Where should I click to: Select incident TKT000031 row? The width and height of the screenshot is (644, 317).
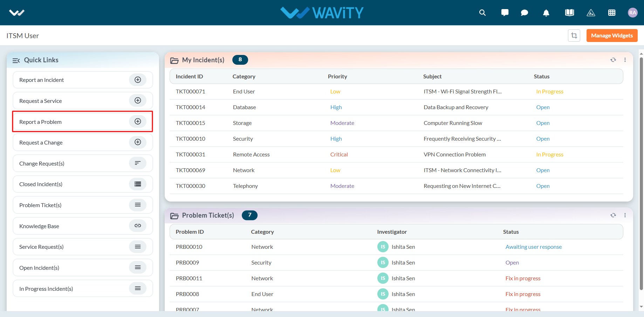(x=396, y=155)
